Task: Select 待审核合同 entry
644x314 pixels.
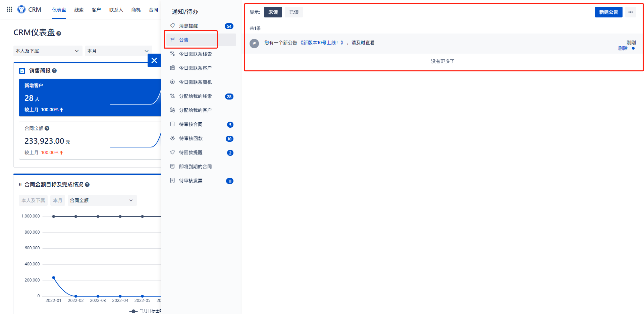Action: [x=201, y=124]
